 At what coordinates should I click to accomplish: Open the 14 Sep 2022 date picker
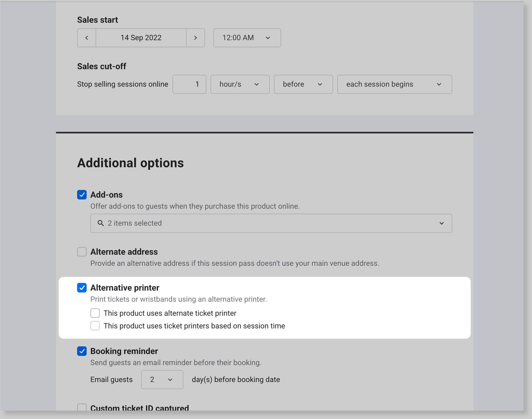click(x=141, y=38)
